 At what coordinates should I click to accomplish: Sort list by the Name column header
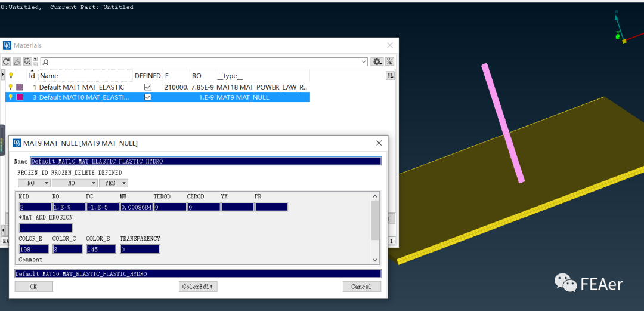pyautogui.click(x=85, y=76)
